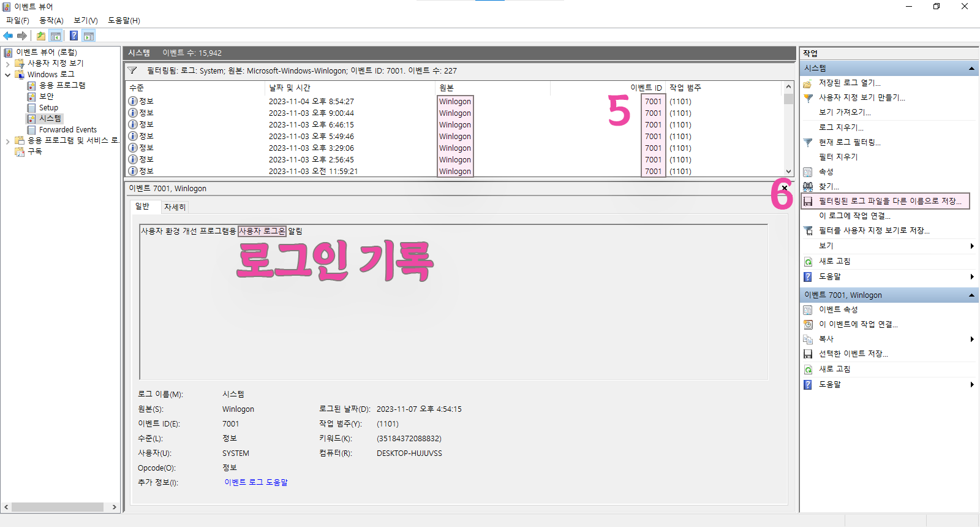Image resolution: width=980 pixels, height=527 pixels.
Task: Collapse the 이벤트 7001, Winlogon actions section
Action: coord(971,295)
